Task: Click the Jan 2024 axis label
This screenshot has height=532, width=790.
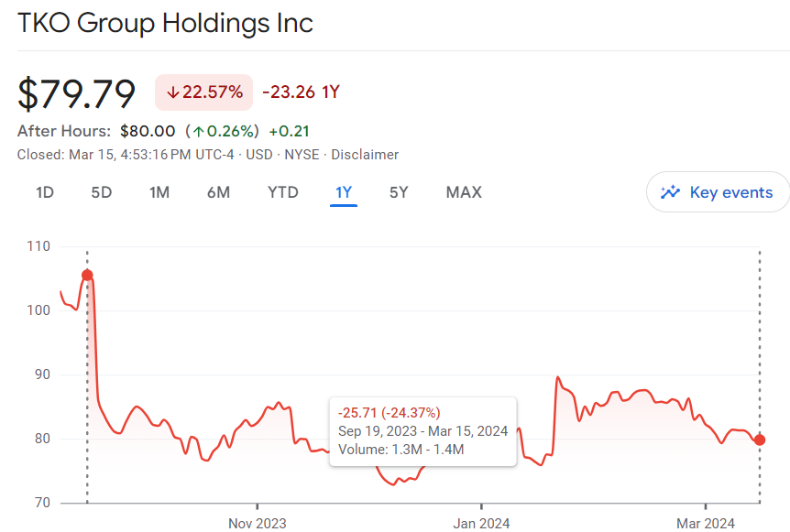Action: [x=481, y=523]
